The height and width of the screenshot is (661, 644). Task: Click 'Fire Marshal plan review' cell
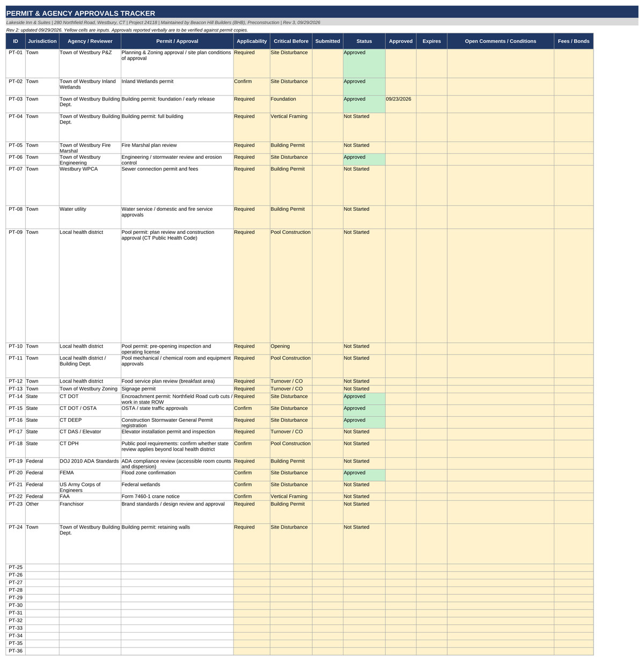pyautogui.click(x=177, y=148)
